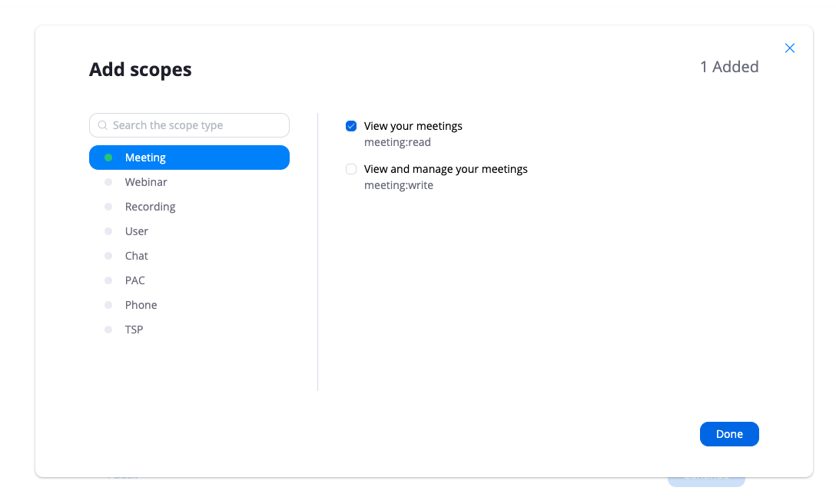Click the gray dot beside Recording
Image resolution: width=836 pixels, height=504 pixels.
[x=108, y=207]
